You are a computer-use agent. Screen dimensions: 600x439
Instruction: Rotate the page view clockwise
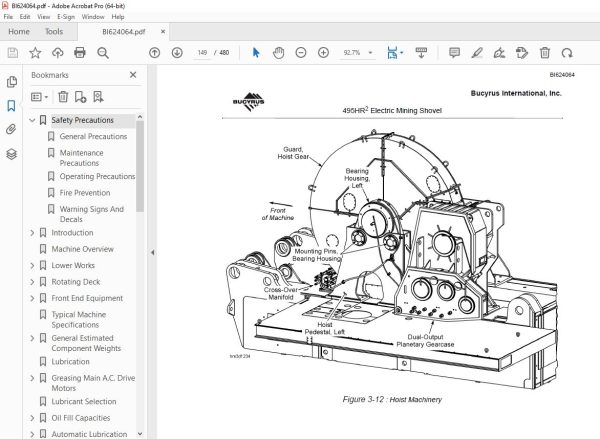pos(567,52)
